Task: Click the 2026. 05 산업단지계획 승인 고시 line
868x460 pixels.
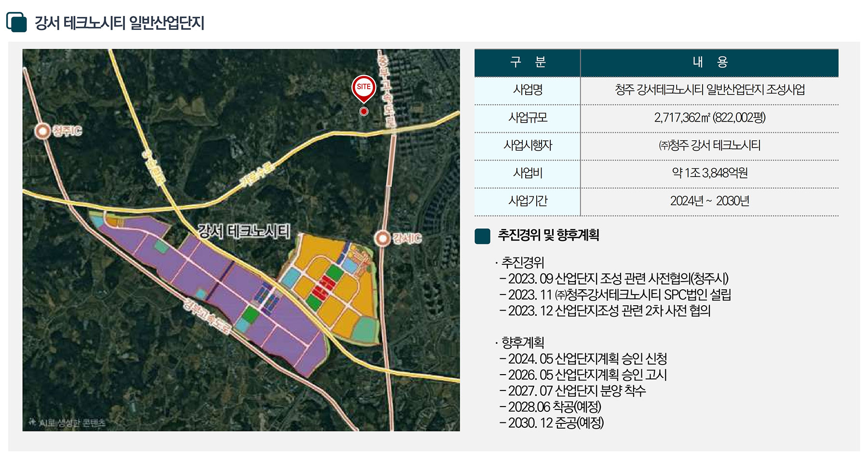Action: click(x=583, y=375)
